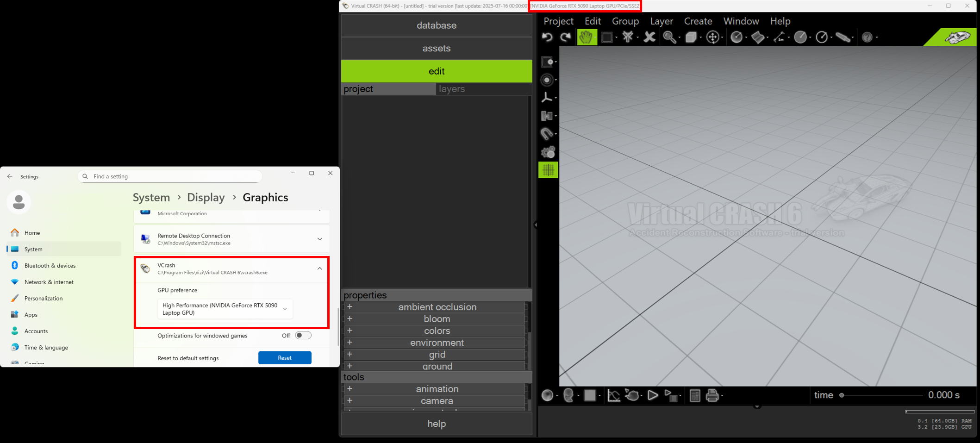Click the play-with-list animation icon
Image resolution: width=980 pixels, height=443 pixels.
671,395
